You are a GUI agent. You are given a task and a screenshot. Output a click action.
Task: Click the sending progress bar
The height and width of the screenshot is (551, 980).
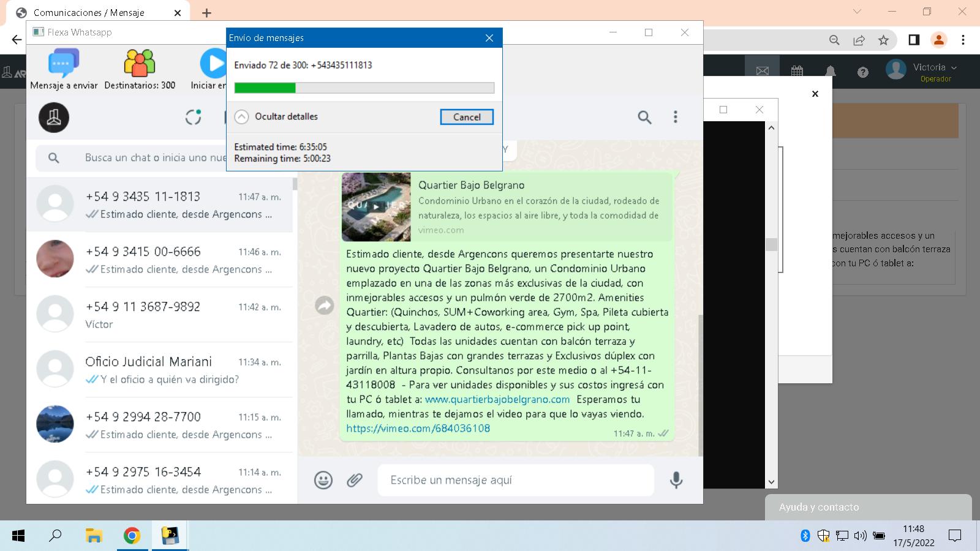pos(364,88)
